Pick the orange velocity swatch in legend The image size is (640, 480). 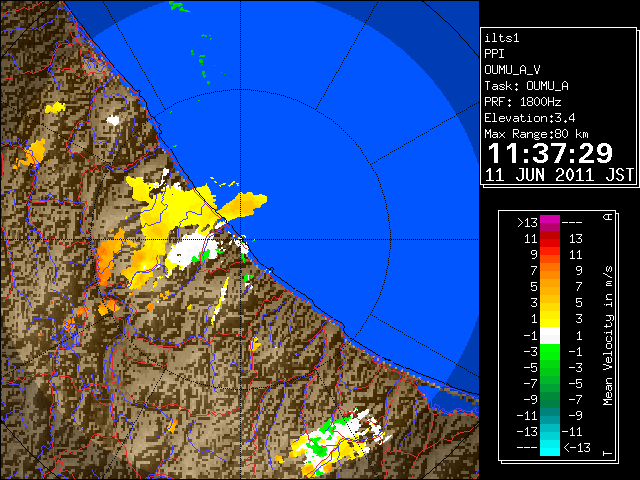point(550,275)
